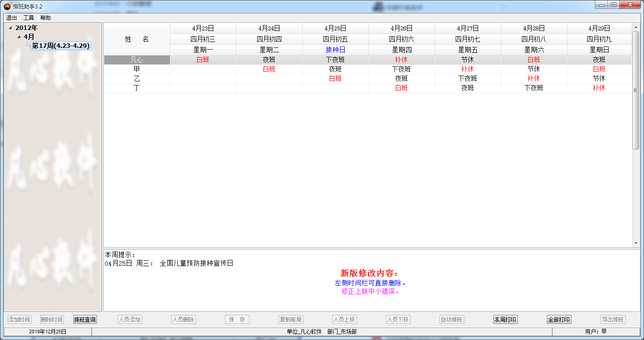The width and height of the screenshot is (644, 340).
Task: Click the blue 接种日 header cell
Action: tap(335, 50)
